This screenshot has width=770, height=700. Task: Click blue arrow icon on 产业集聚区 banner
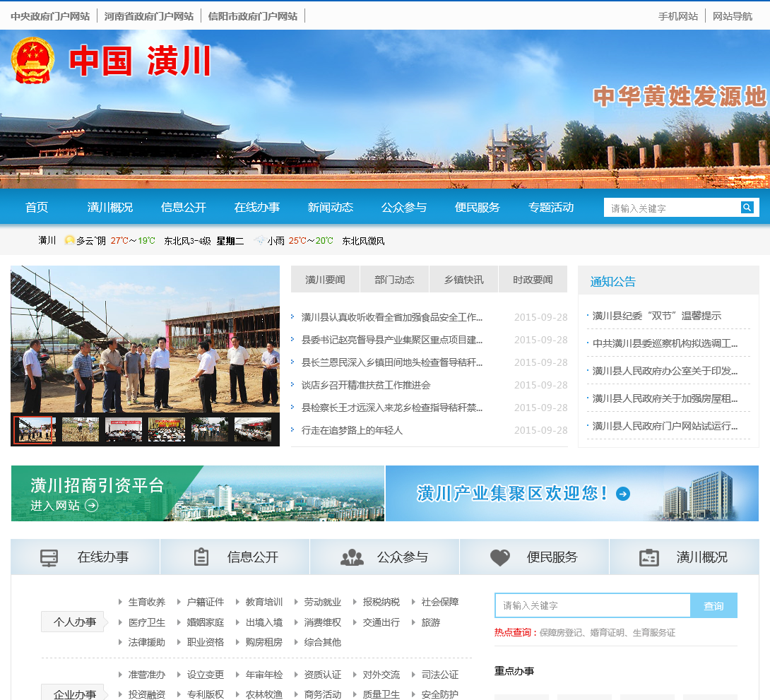(x=623, y=494)
